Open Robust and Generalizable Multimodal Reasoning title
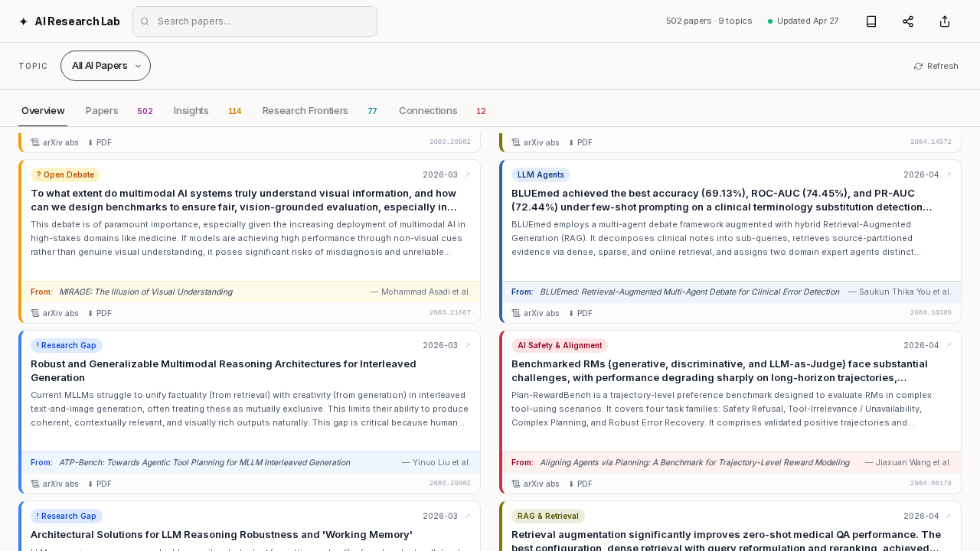The height and width of the screenshot is (551, 980). (x=224, y=371)
